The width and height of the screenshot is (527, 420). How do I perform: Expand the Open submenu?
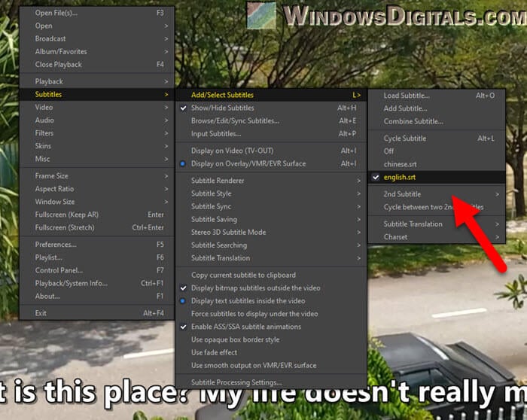[97, 26]
